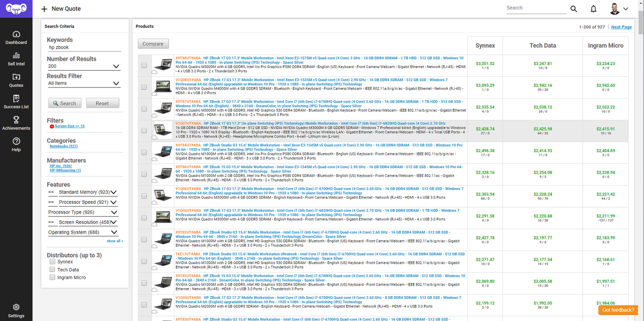
Task: Show all feature filters
Action: [115, 241]
